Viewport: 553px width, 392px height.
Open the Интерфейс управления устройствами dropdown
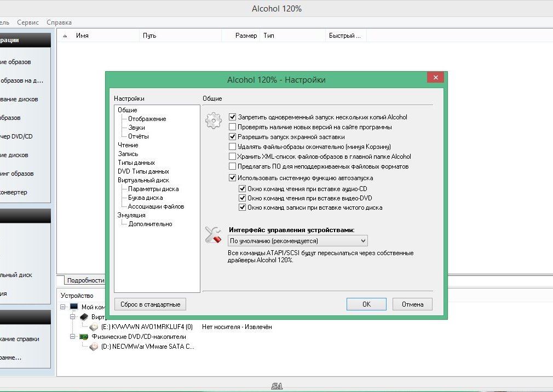298,241
